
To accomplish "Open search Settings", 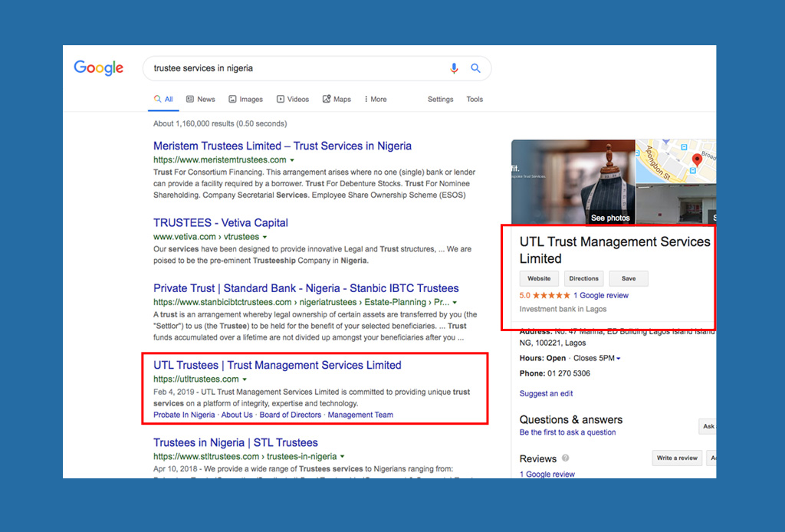I will pyautogui.click(x=441, y=99).
